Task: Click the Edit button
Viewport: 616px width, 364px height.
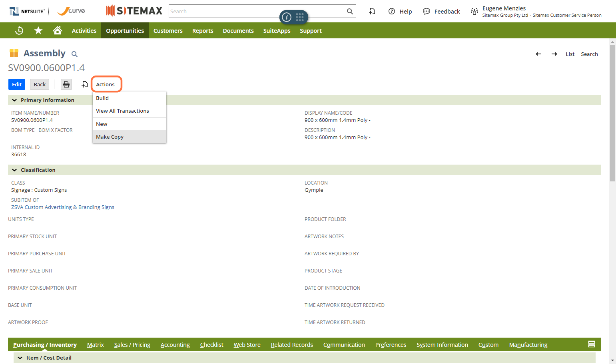Action: point(17,84)
